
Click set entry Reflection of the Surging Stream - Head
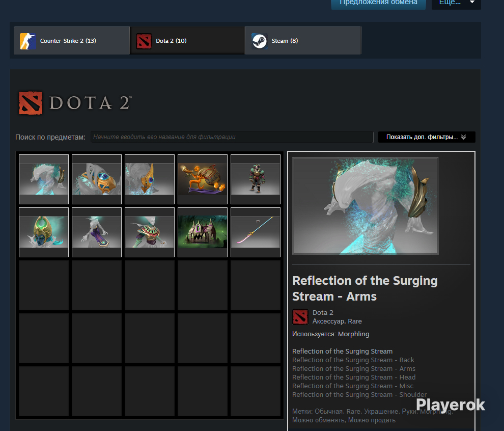[354, 378]
